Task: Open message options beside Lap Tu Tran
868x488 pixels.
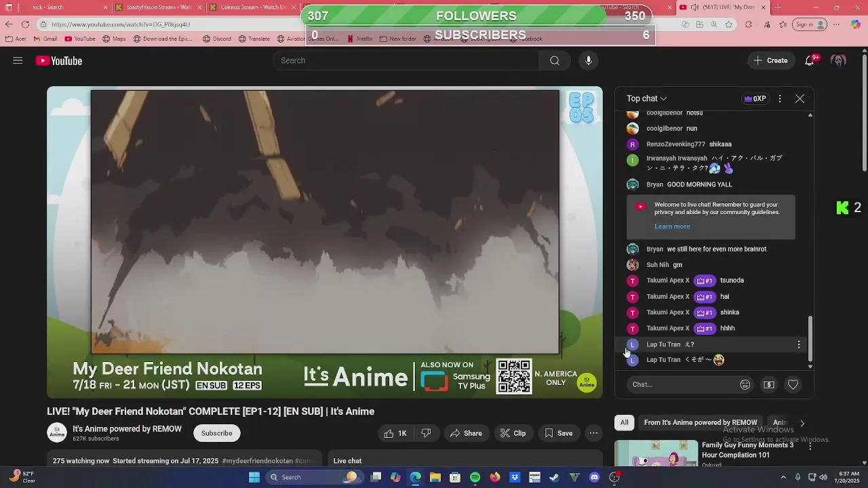Action: [x=799, y=344]
